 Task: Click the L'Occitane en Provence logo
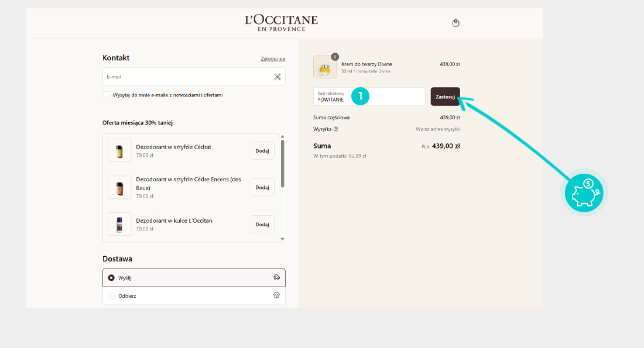pyautogui.click(x=282, y=23)
